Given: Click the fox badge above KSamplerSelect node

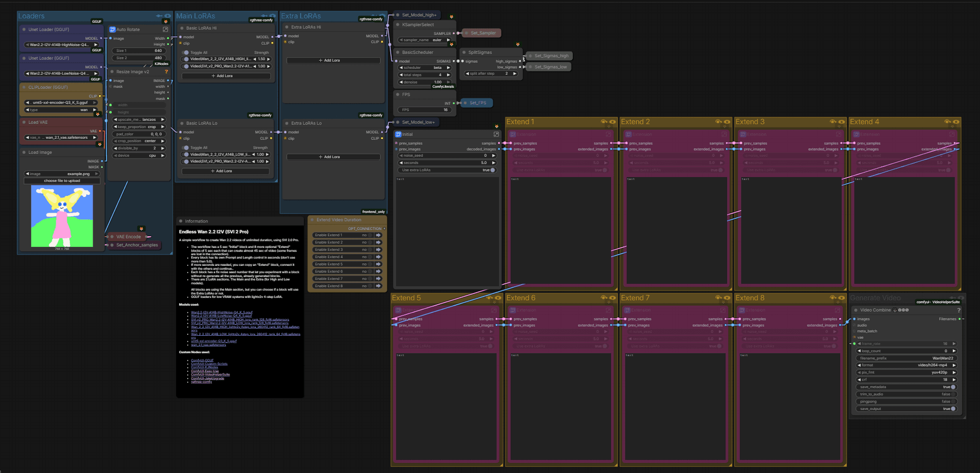Looking at the screenshot, I should pyautogui.click(x=451, y=17).
